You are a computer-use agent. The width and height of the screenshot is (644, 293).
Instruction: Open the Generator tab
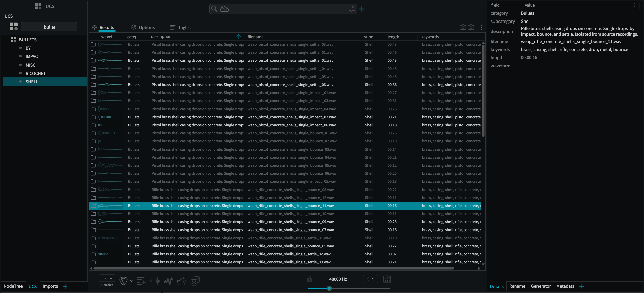coord(541,286)
